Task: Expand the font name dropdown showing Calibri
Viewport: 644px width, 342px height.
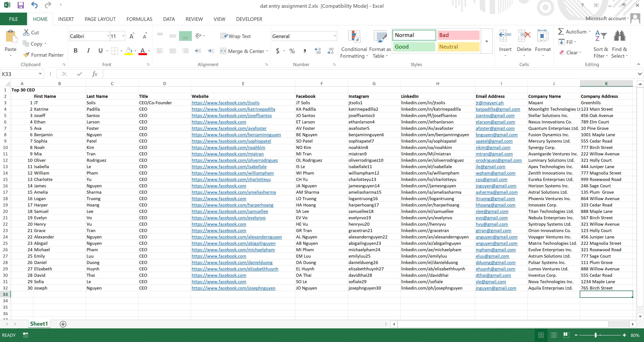Action: pos(108,36)
